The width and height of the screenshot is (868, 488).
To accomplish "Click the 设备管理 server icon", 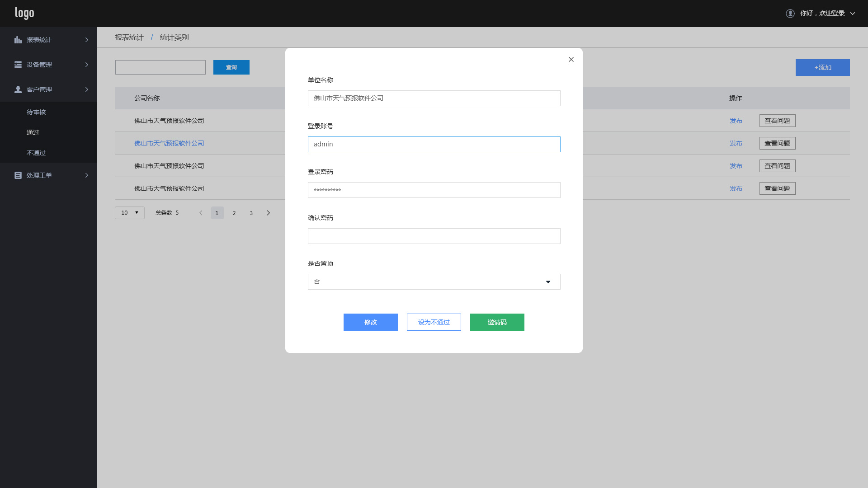I will (x=18, y=65).
